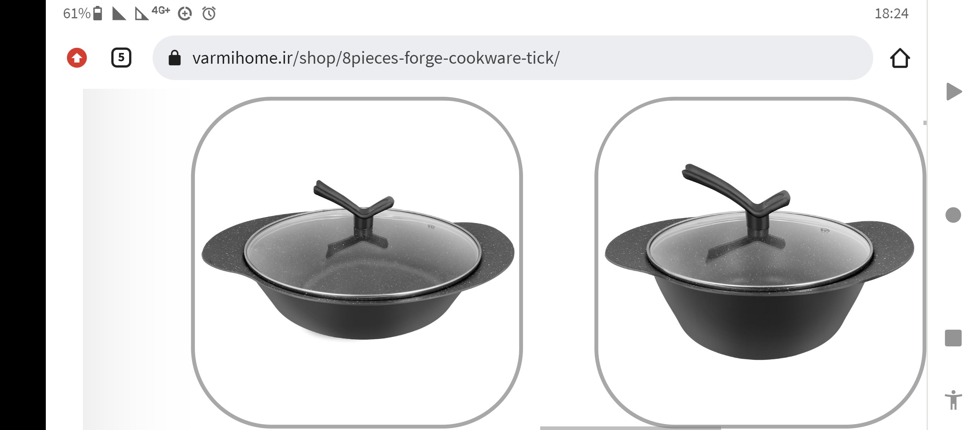
Task: Tap the alarm clock status icon
Action: [x=209, y=14]
